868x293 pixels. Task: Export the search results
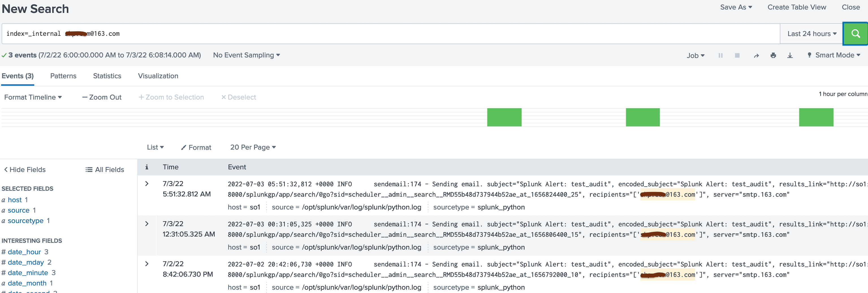point(790,55)
